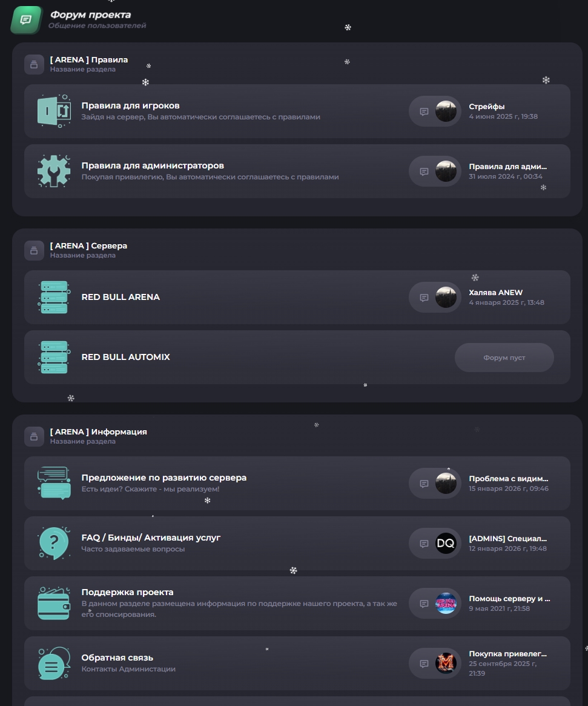Collapse the [ ARENA ] Правила section icon

tap(34, 65)
